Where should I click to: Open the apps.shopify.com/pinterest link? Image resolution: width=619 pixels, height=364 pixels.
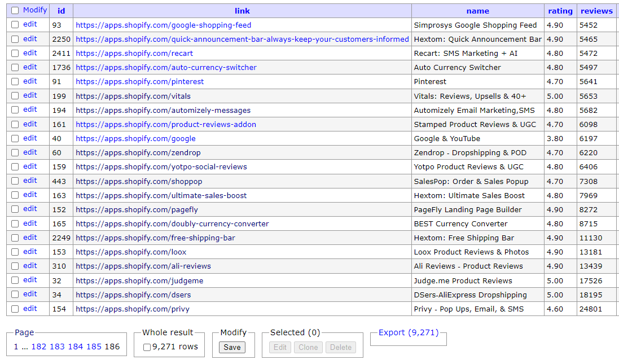140,82
